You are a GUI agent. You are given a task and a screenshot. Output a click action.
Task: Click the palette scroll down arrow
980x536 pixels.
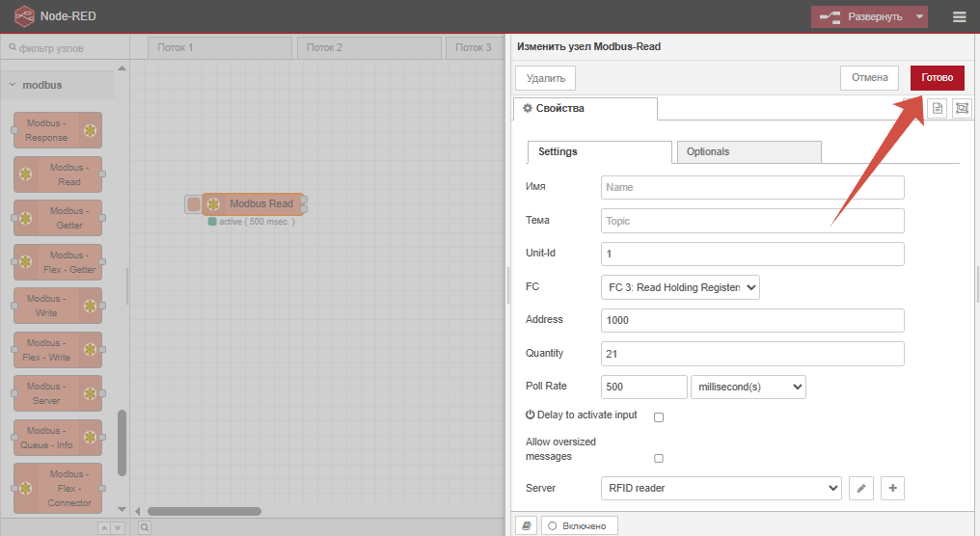point(122,510)
